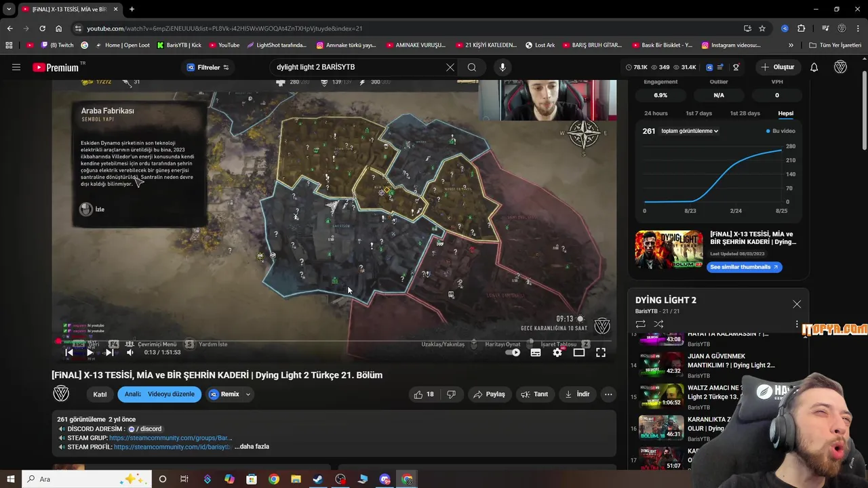Like the video (18 likes)
868x488 pixels.
(x=425, y=394)
